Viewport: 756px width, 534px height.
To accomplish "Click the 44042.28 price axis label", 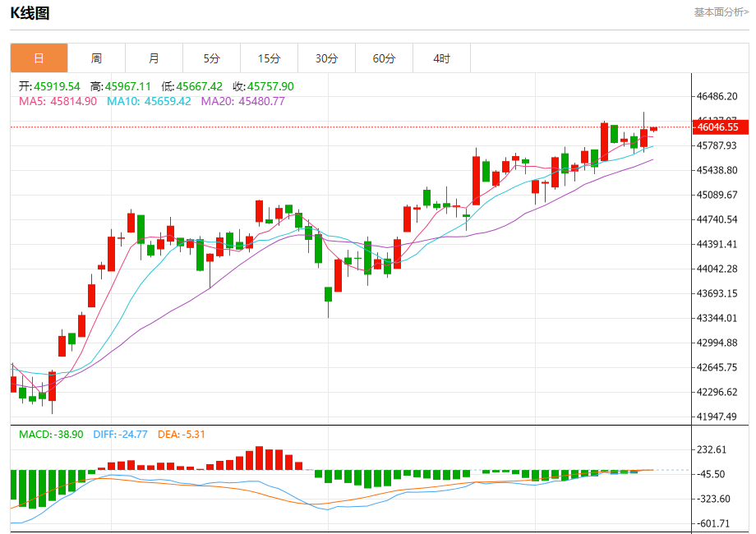I will tap(717, 269).
